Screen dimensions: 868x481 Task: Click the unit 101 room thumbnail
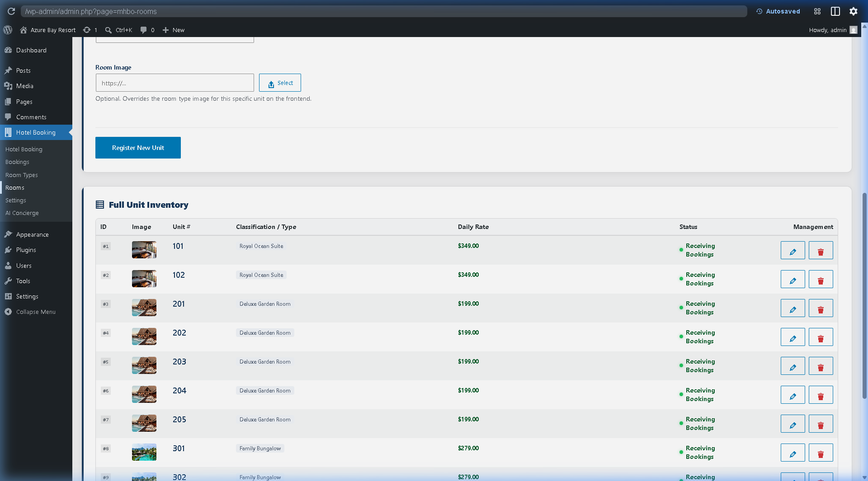(x=144, y=250)
